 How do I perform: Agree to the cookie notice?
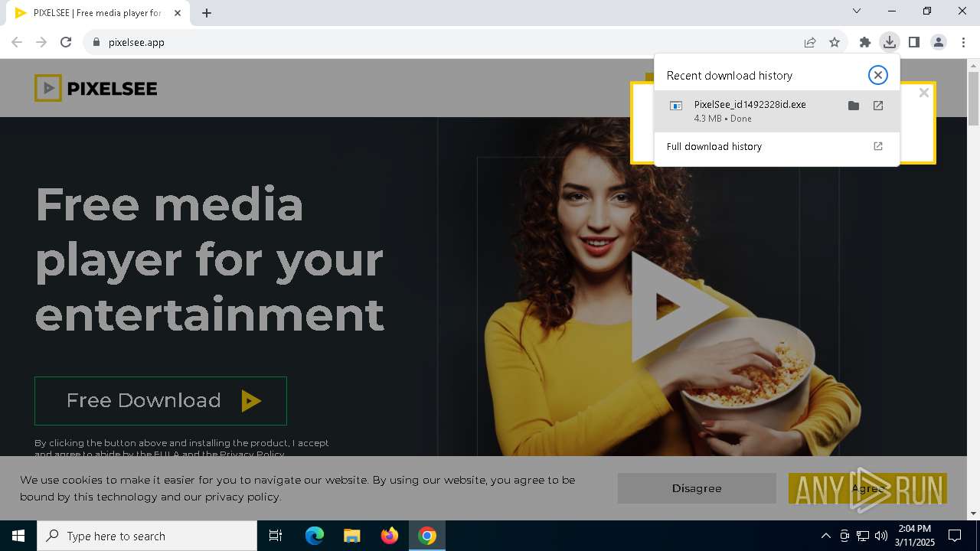(x=867, y=488)
